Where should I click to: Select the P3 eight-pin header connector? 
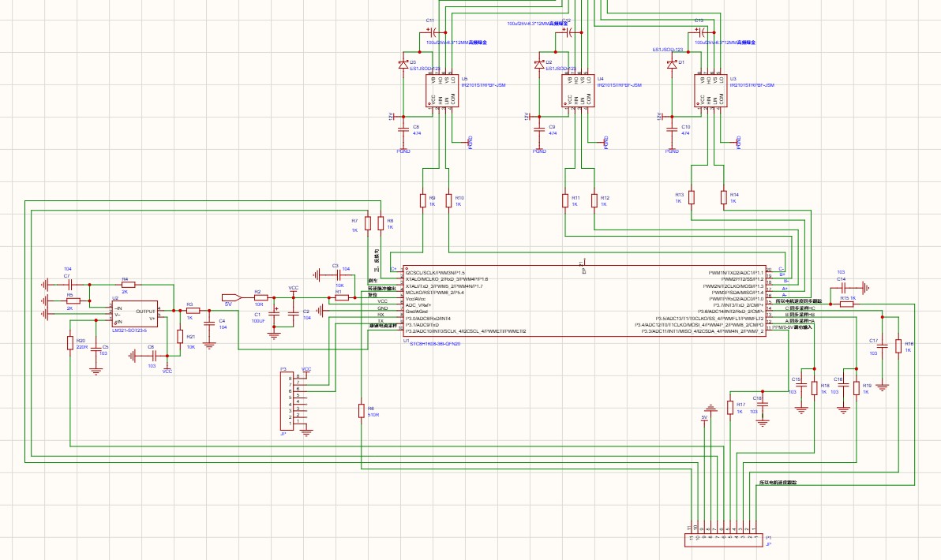click(287, 400)
